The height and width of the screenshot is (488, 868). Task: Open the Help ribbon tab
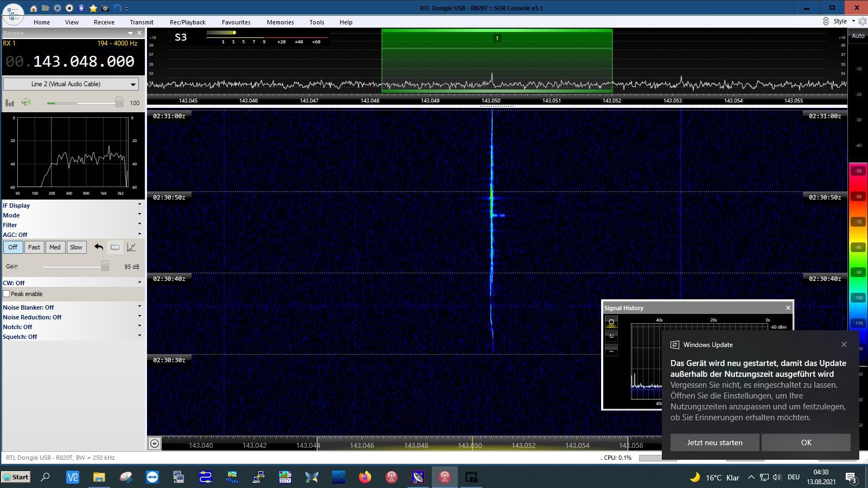point(346,22)
